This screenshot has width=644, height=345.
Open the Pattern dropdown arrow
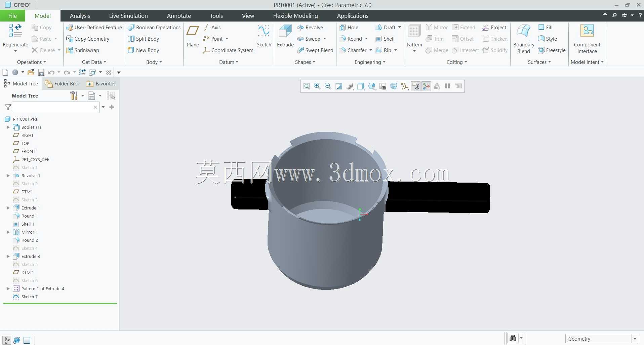tap(414, 51)
